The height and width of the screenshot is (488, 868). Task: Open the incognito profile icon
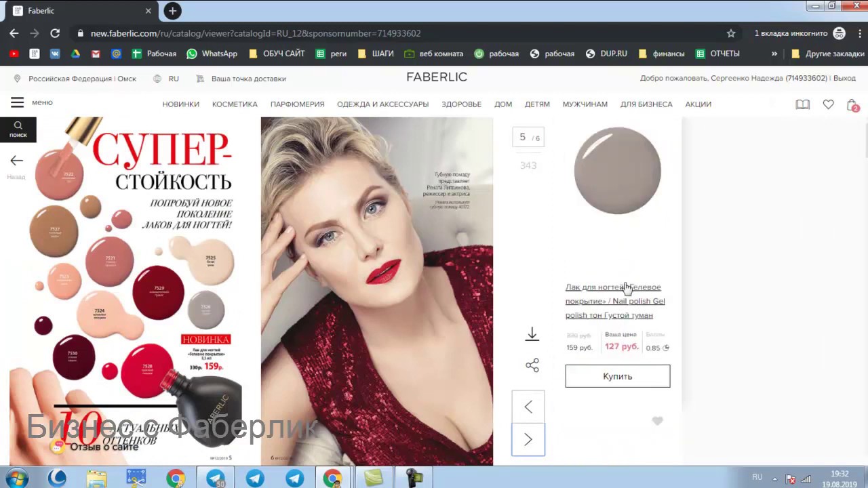point(840,33)
